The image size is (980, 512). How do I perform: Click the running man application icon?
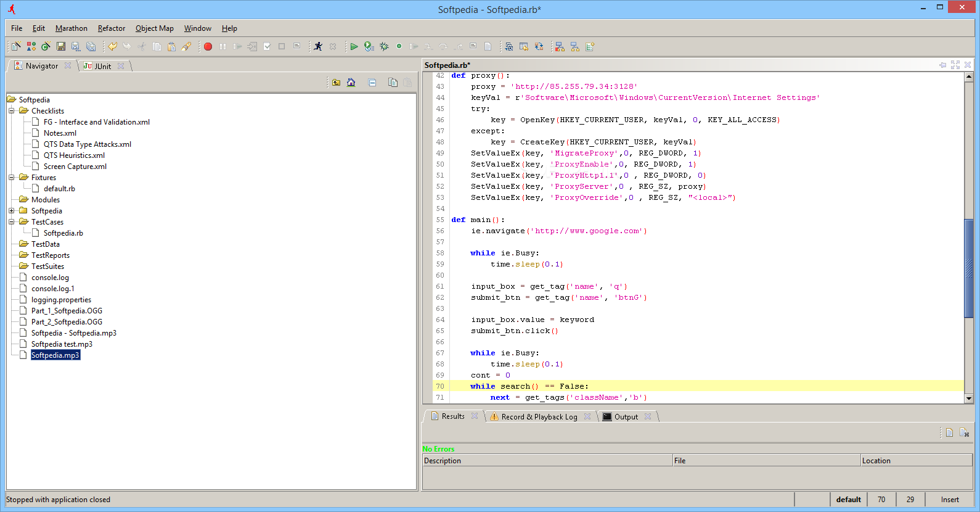click(x=318, y=46)
